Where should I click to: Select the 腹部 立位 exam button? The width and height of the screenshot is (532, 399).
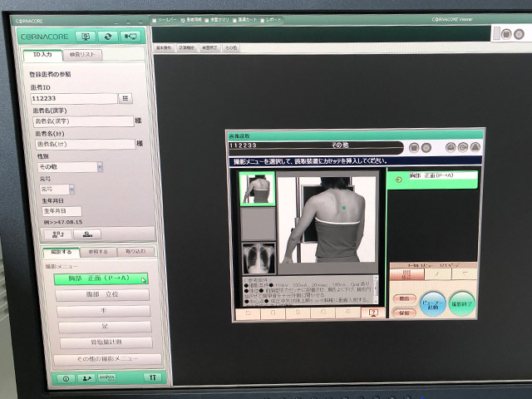click(x=102, y=294)
